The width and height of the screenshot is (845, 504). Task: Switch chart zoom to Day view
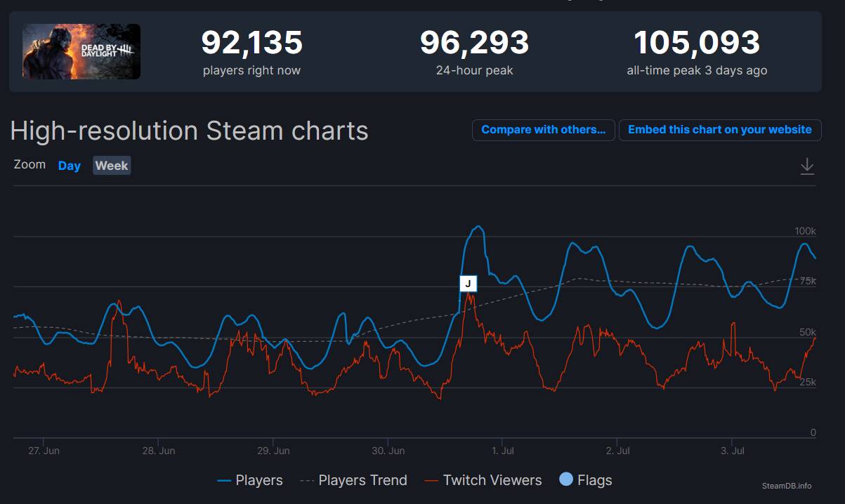click(x=69, y=165)
